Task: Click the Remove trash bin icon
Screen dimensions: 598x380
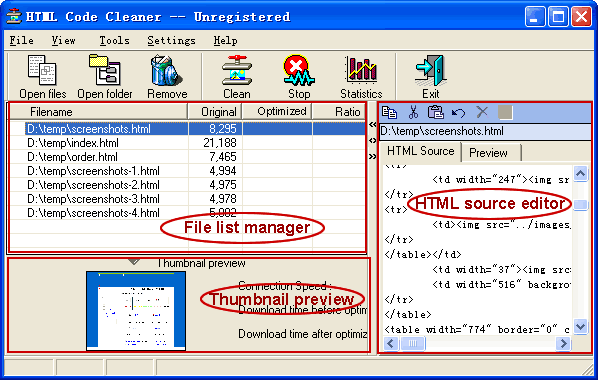Action: [166, 70]
